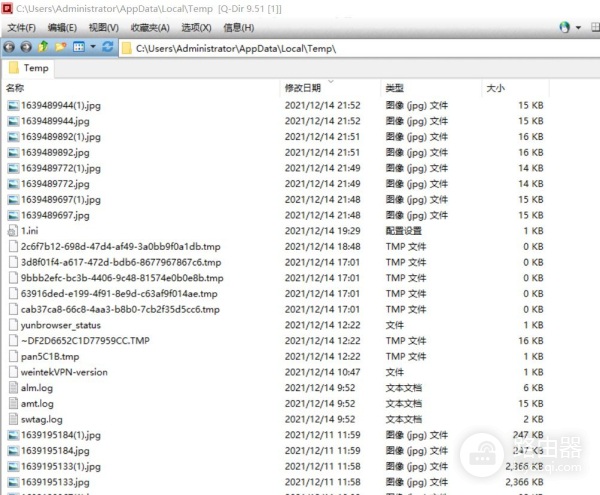Click the 6 KB size of alm.log

[x=533, y=388]
